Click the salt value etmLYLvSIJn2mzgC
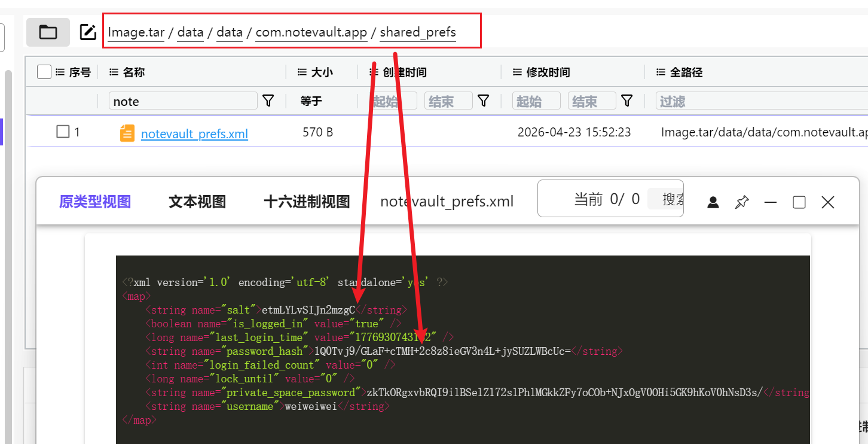The image size is (868, 444). coord(308,310)
